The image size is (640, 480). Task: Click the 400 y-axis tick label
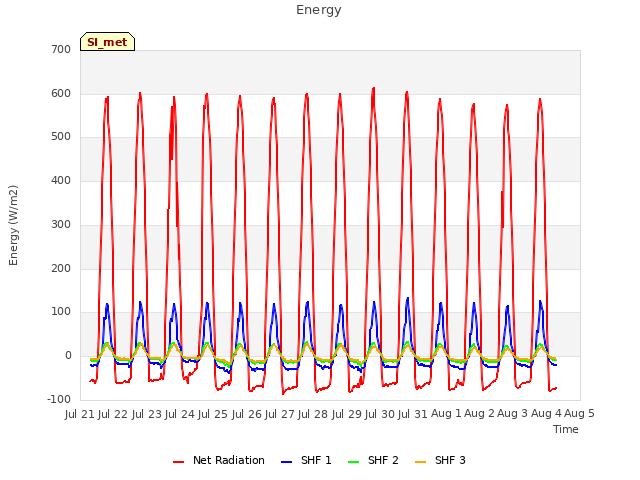[61, 180]
